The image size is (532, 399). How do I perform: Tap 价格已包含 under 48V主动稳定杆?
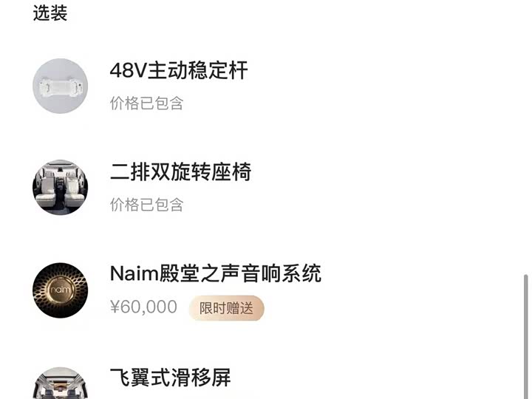coord(146,103)
